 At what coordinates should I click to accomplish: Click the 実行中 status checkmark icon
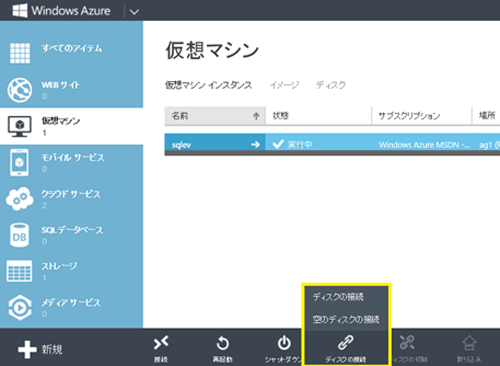pos(278,144)
